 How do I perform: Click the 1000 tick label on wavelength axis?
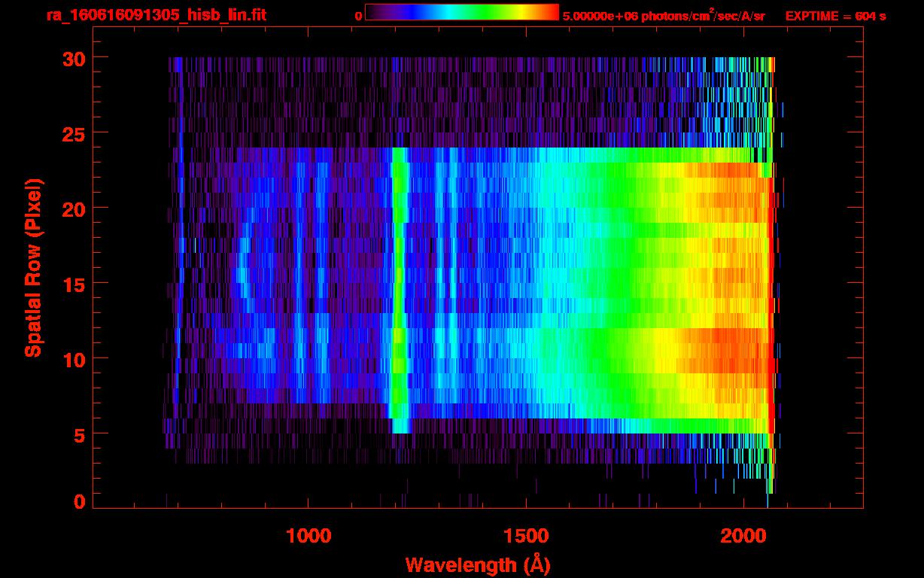(309, 536)
